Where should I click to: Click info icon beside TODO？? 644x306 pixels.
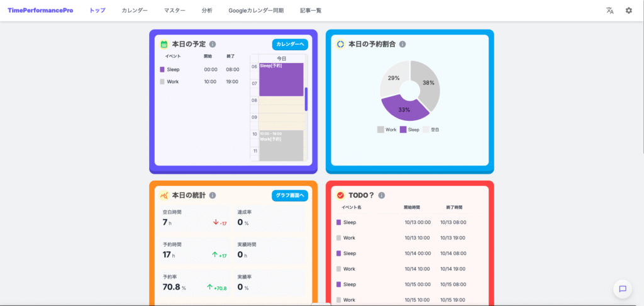382,195
